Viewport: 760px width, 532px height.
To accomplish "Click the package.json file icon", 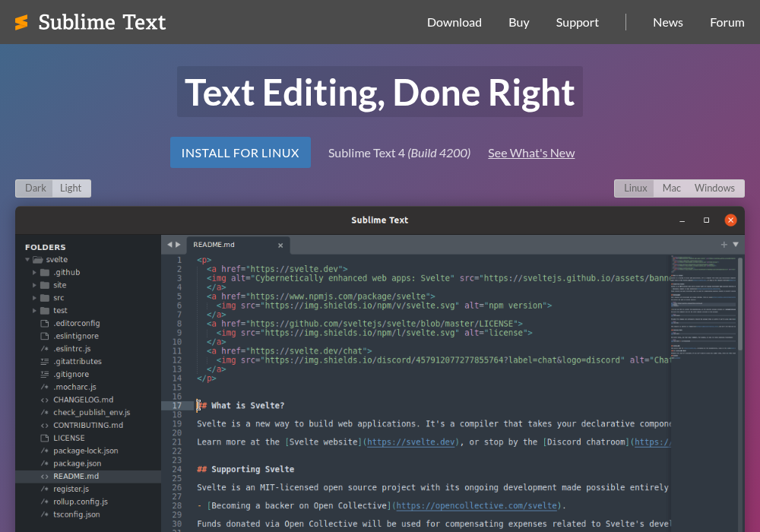I will point(45,463).
